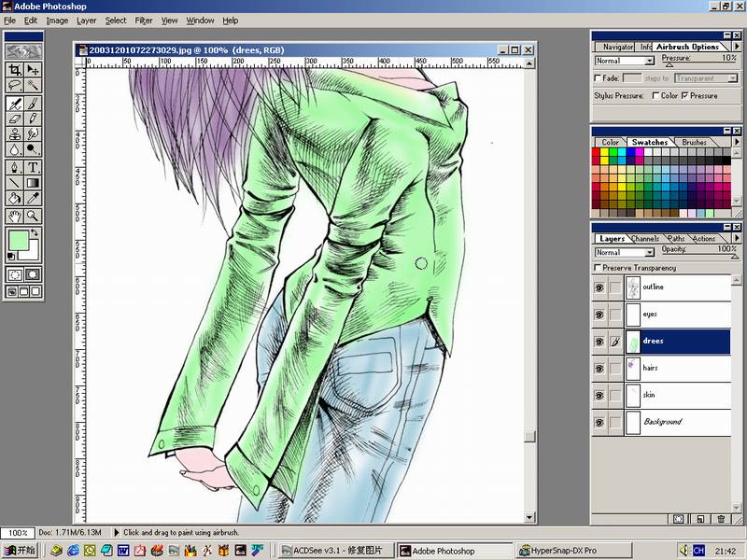Toggle the Background layer eye icon

tap(599, 423)
